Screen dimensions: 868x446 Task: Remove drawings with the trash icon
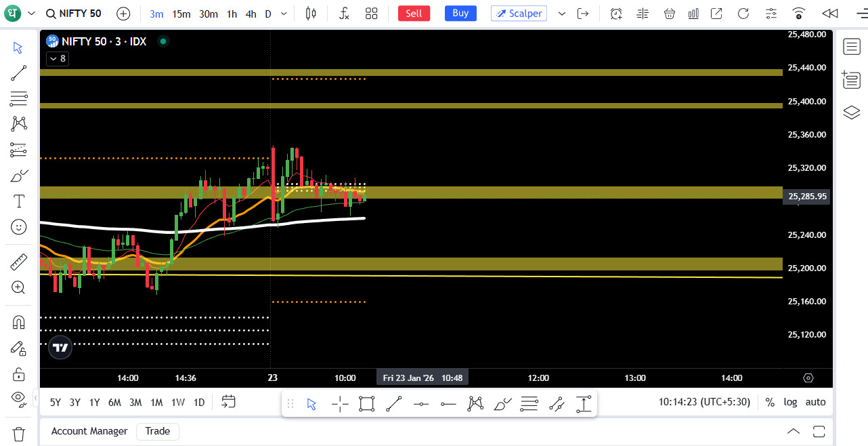point(18,433)
